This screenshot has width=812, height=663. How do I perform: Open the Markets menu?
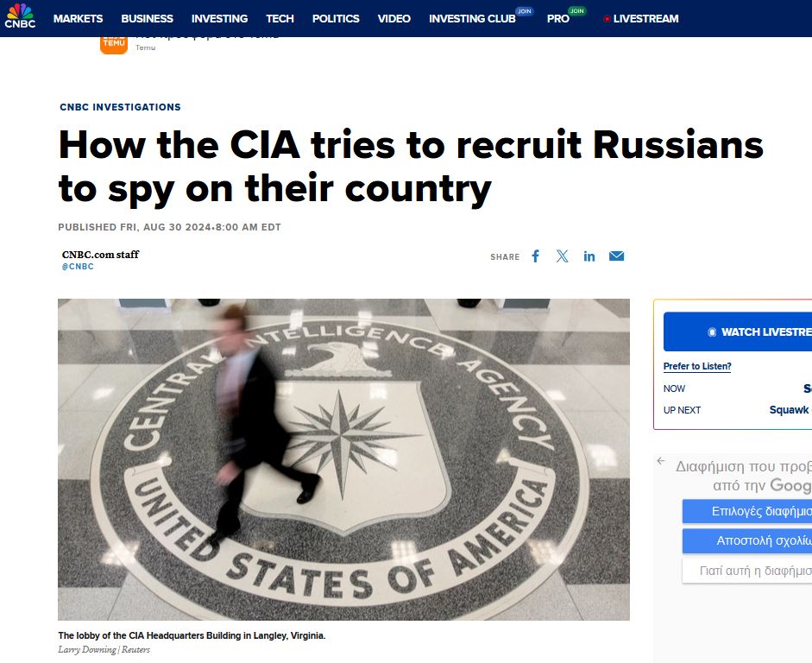pos(79,19)
